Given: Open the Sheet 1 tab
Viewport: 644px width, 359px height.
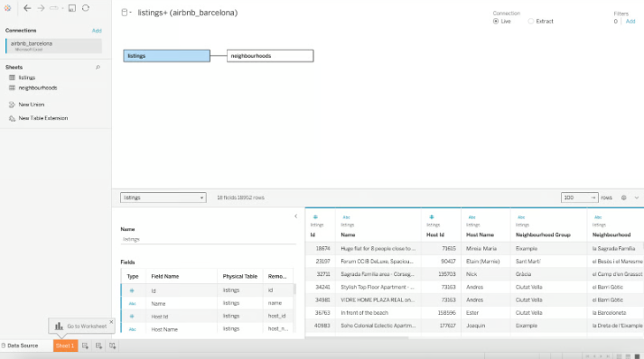Looking at the screenshot, I should 65,345.
